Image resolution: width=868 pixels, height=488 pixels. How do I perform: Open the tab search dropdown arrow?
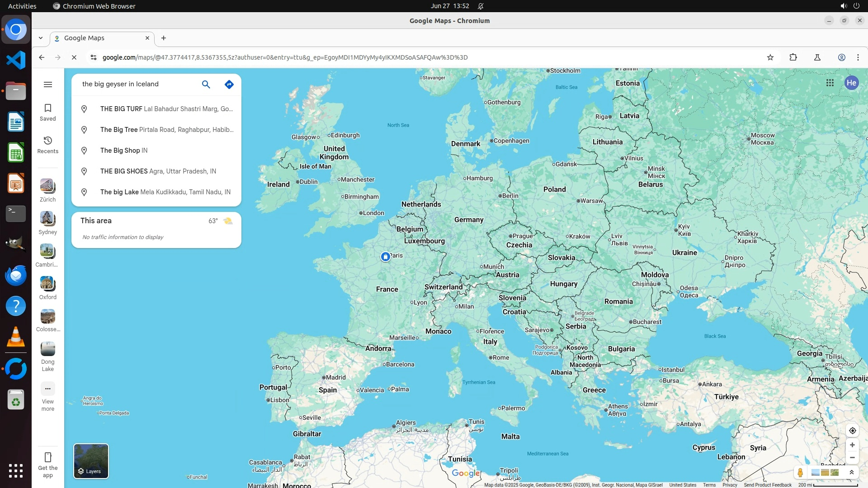[41, 38]
